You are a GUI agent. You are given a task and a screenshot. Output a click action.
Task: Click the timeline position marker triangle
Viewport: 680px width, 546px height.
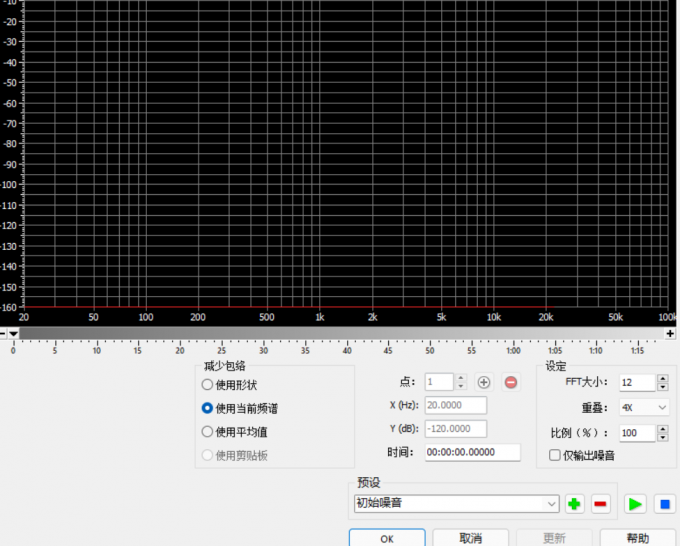(14, 333)
